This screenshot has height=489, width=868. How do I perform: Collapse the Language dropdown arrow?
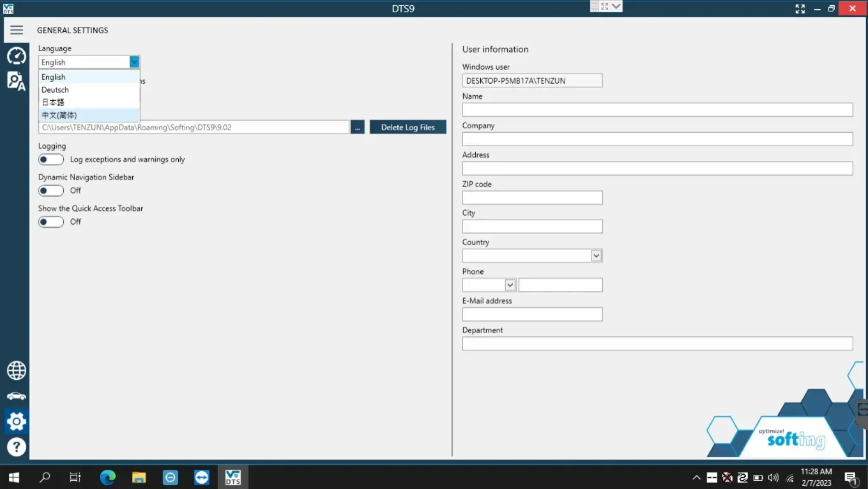coord(134,62)
